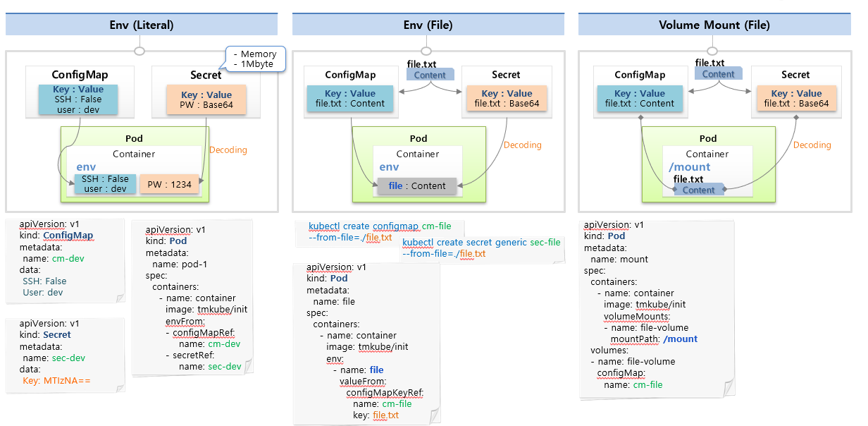Click blue "env" label in Env (Literal) container
Screen dimensions: 868x426
[86, 166]
